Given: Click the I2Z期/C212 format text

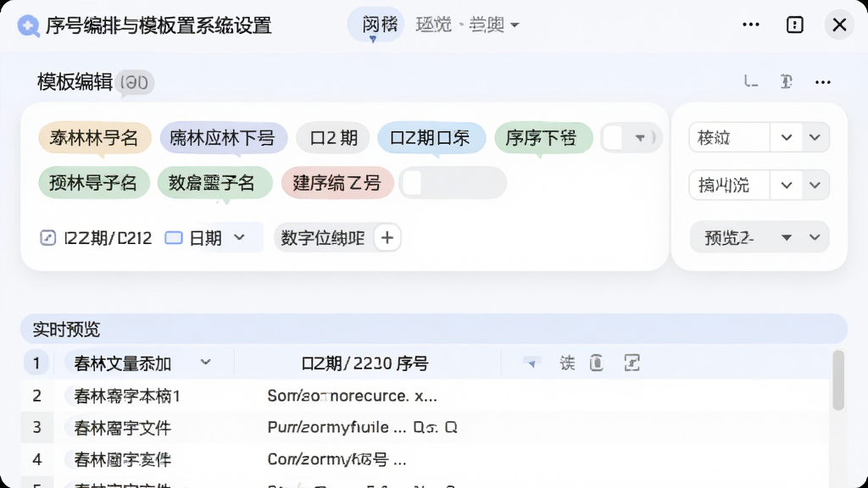Looking at the screenshot, I should click(x=108, y=238).
